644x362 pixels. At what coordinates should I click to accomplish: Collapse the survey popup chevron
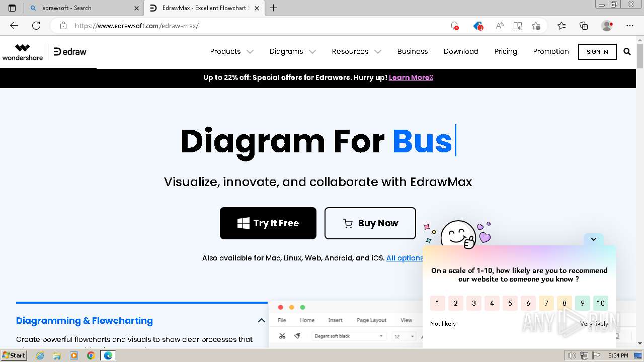tap(594, 239)
